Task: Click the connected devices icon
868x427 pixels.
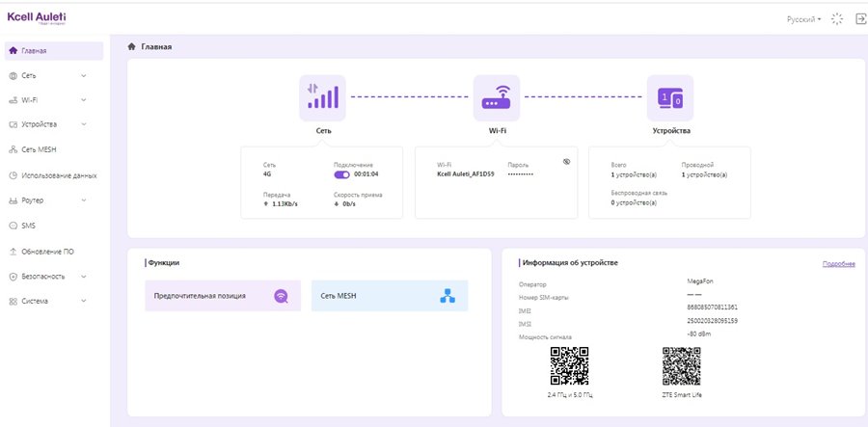Action: (x=669, y=97)
